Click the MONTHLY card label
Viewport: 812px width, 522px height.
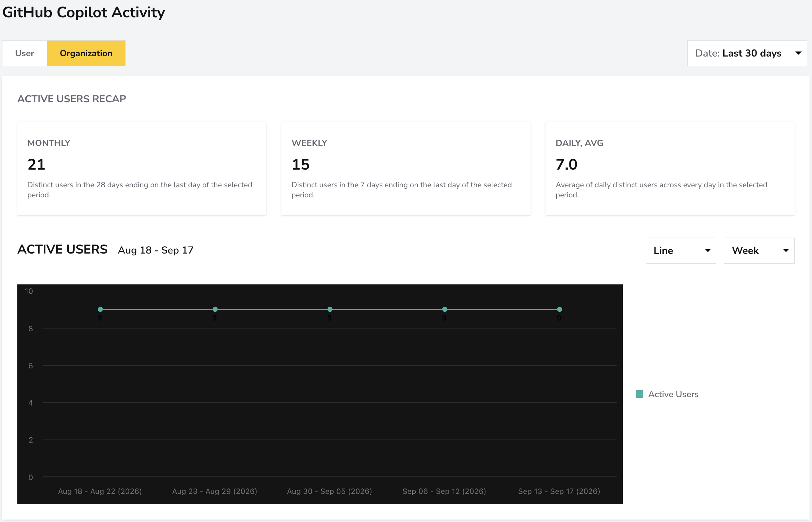click(49, 143)
